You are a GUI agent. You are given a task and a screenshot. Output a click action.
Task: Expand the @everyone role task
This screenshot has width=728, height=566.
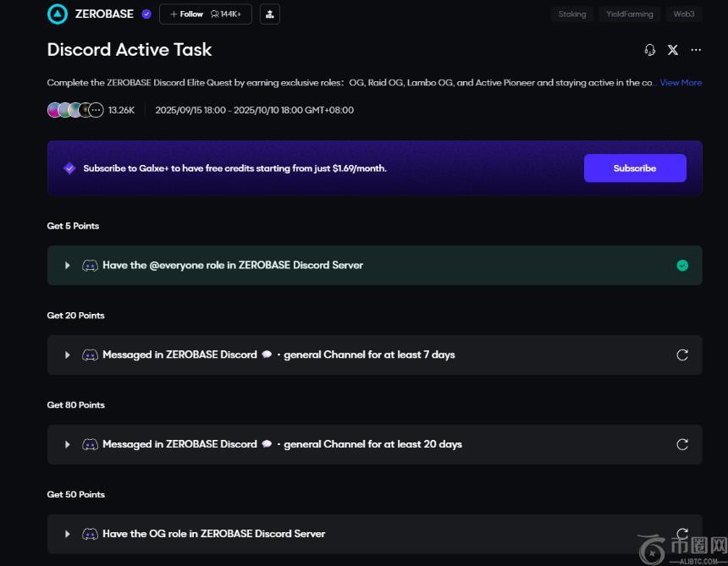68,266
